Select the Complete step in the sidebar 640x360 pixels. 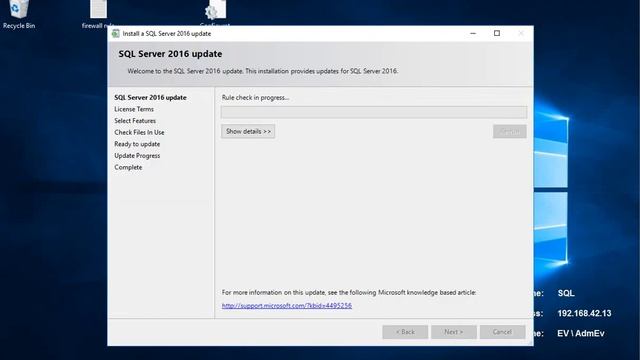pyautogui.click(x=128, y=167)
